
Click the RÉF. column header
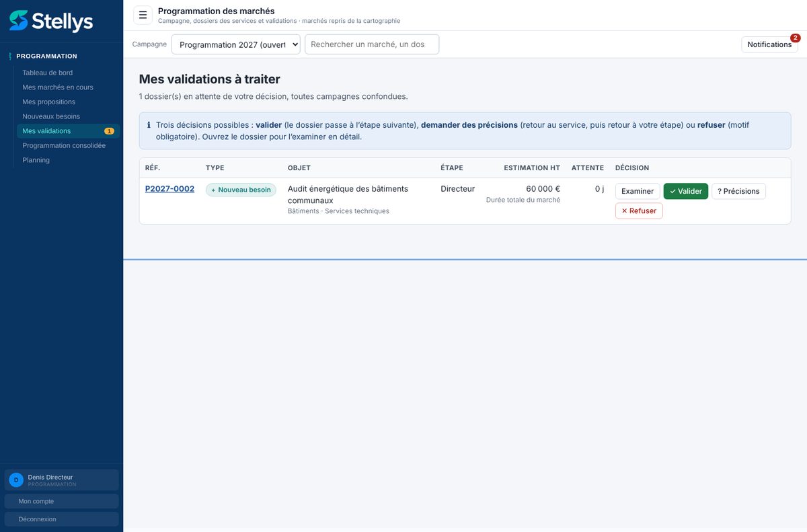coord(153,168)
